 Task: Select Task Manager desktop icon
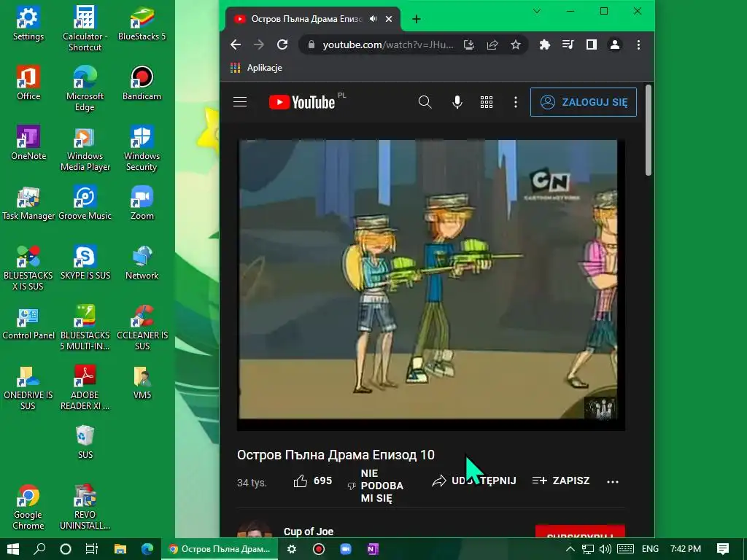pyautogui.click(x=28, y=203)
